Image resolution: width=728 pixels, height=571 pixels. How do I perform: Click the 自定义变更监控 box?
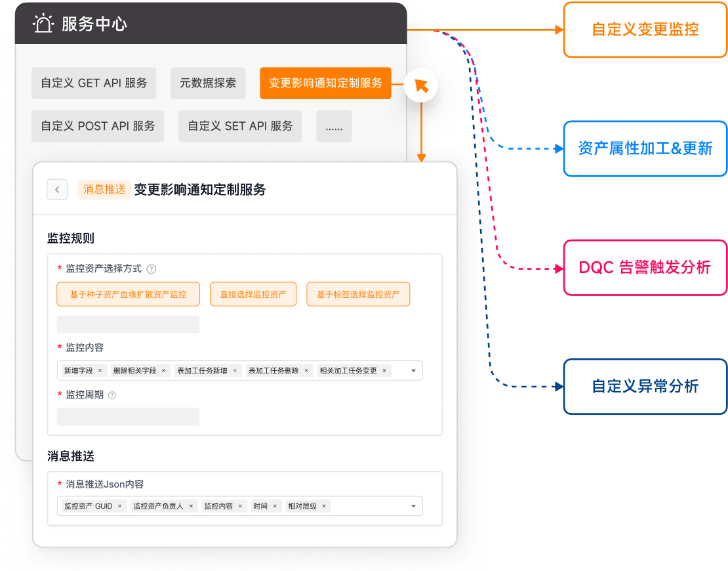(645, 30)
